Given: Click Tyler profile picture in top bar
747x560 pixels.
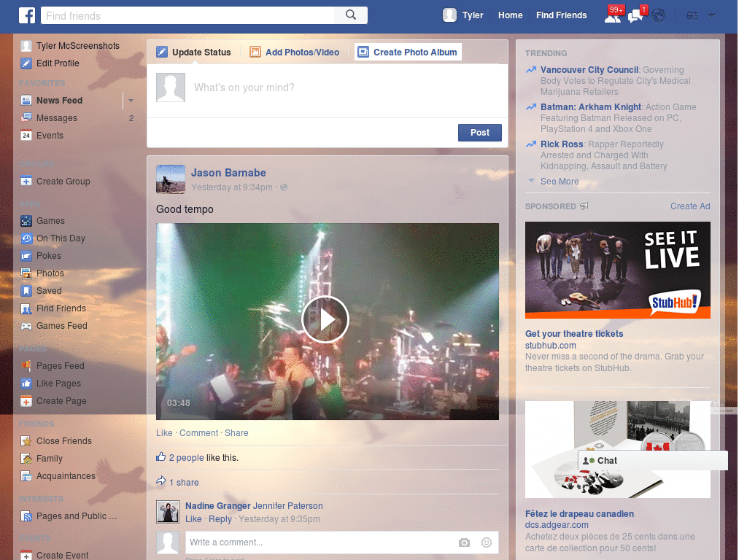Looking at the screenshot, I should (449, 15).
